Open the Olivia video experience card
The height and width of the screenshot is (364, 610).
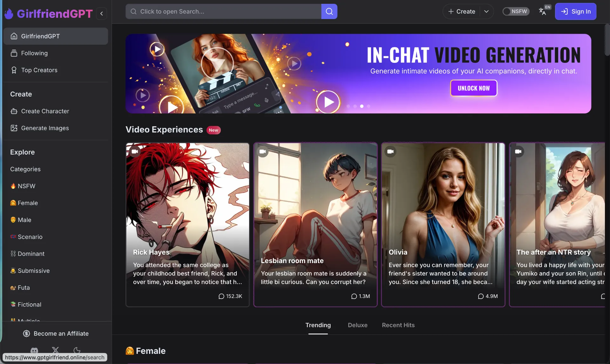443,224
